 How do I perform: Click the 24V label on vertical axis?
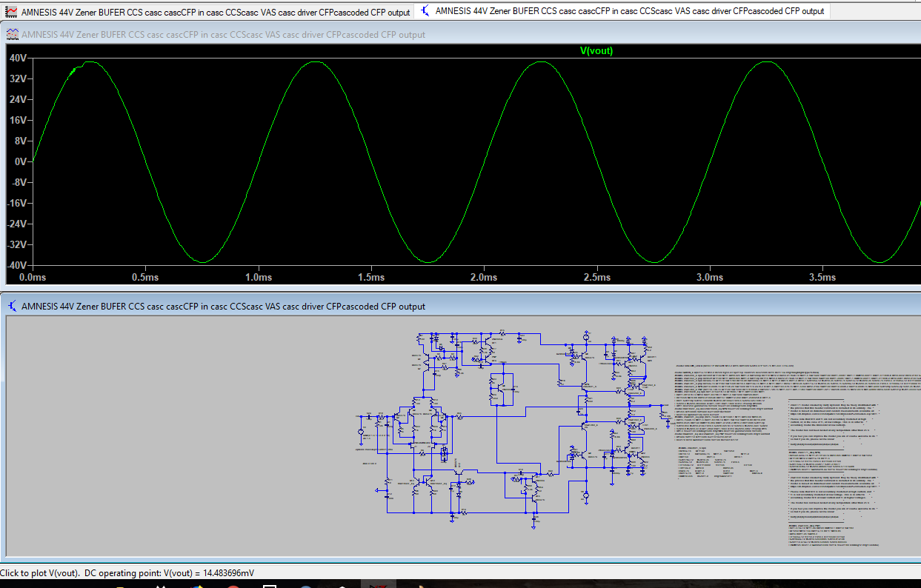pos(18,99)
